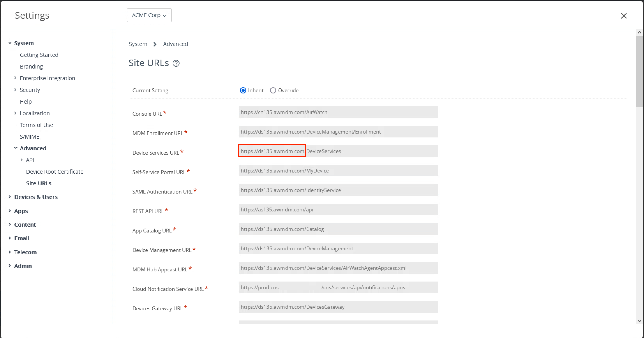The width and height of the screenshot is (644, 338).
Task: Click the System breadcrumb link
Action: [x=138, y=44]
